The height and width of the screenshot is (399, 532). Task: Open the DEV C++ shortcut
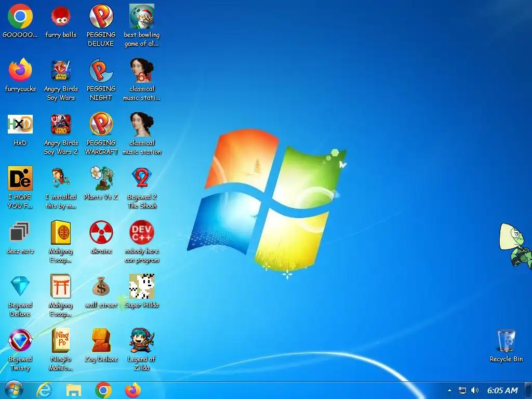click(x=141, y=232)
